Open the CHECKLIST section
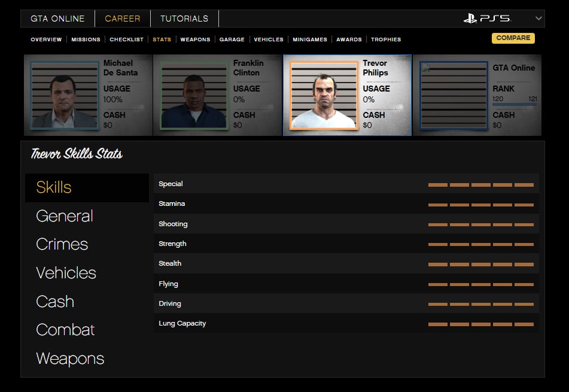 point(126,39)
